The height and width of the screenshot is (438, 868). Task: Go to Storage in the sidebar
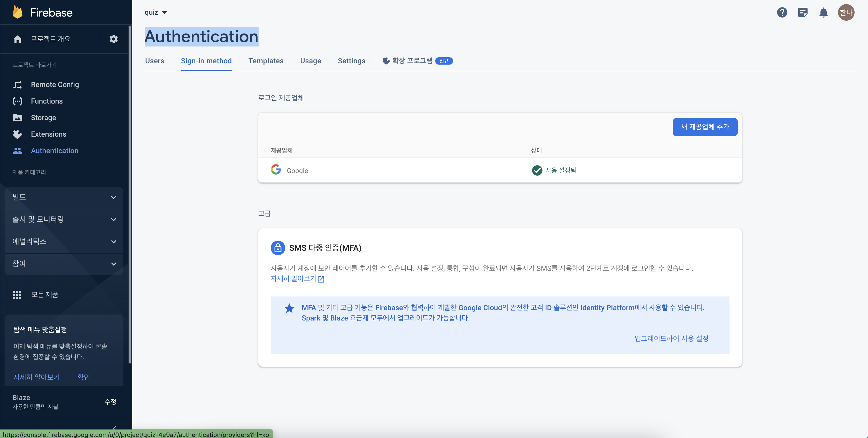pos(43,118)
